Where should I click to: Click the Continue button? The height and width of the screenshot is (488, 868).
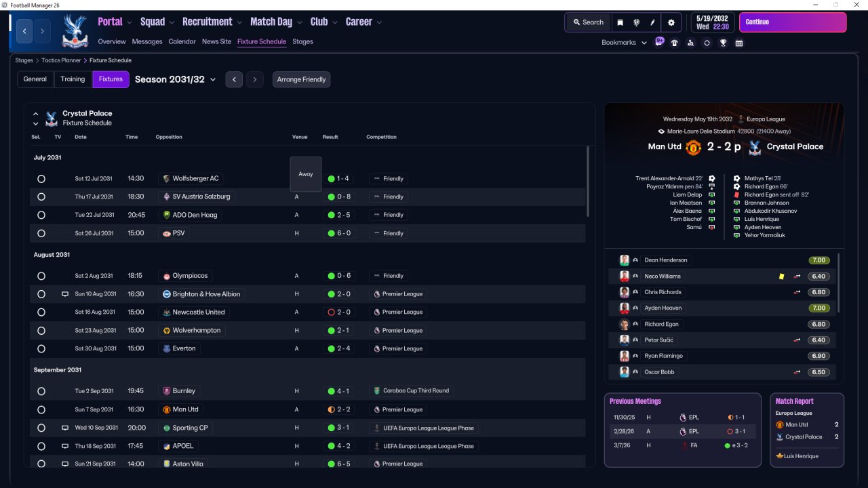[x=793, y=22]
